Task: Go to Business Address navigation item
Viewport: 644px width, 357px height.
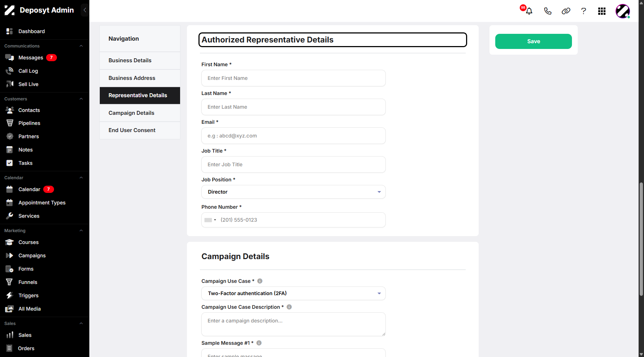Action: click(x=140, y=78)
